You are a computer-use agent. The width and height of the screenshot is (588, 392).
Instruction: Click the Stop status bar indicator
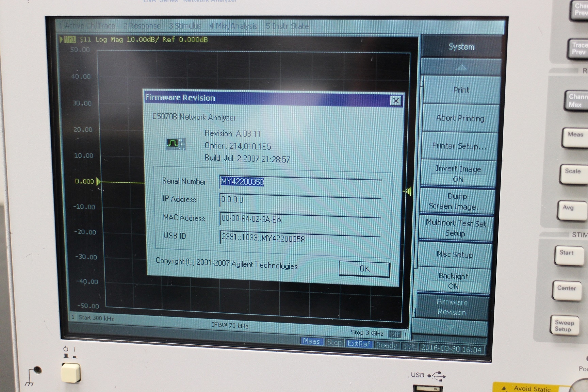click(x=334, y=343)
